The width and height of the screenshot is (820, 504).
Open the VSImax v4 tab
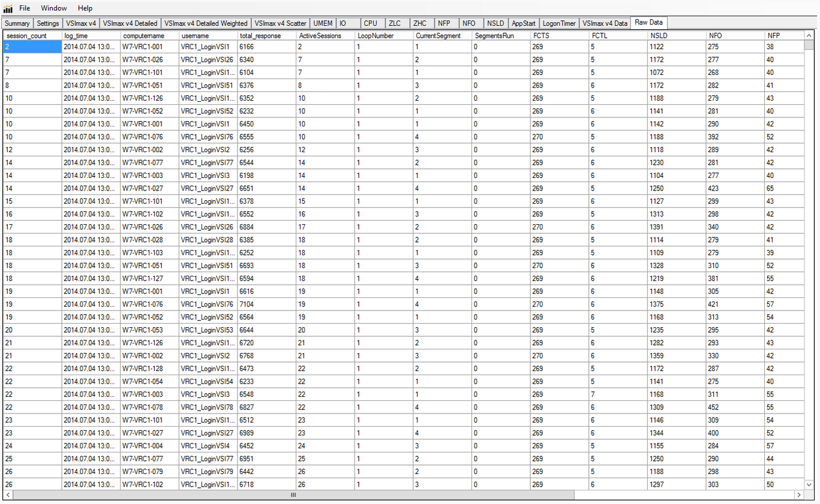click(x=81, y=23)
